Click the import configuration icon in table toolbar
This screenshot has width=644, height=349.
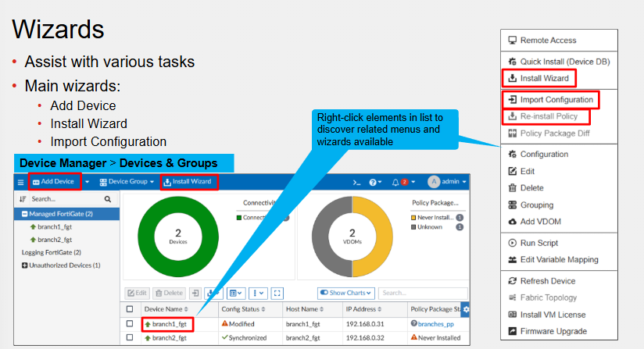point(195,293)
